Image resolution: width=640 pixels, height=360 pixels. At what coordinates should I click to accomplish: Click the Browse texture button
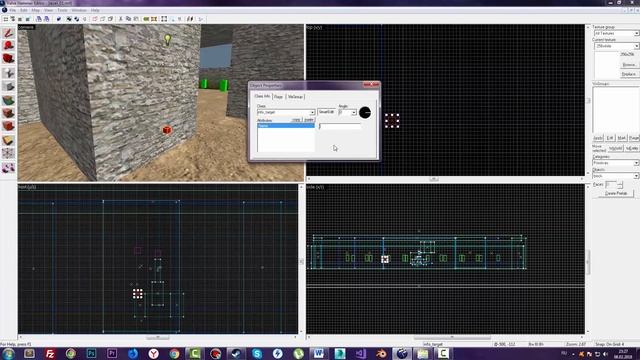pyautogui.click(x=629, y=65)
